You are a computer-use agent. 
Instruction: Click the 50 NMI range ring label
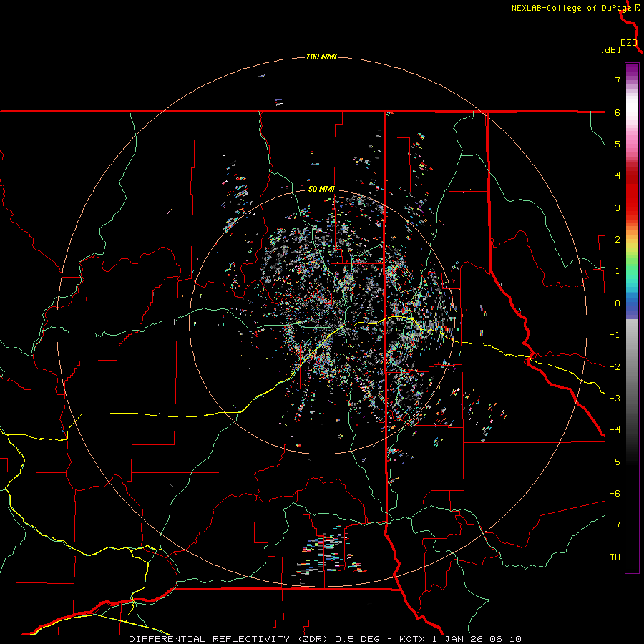321,190
